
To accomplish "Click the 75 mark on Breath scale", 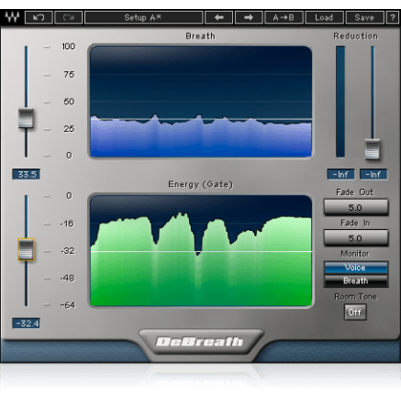I will click(69, 74).
